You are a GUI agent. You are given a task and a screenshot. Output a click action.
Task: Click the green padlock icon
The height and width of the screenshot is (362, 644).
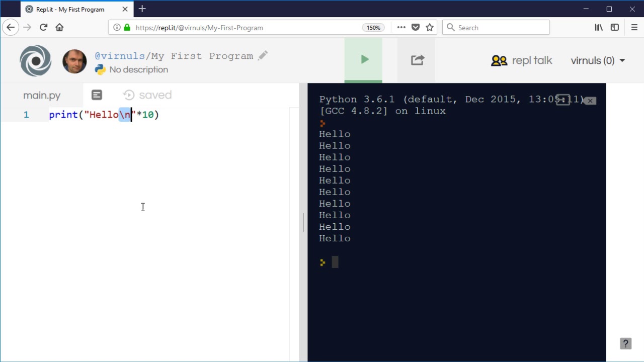pyautogui.click(x=127, y=28)
